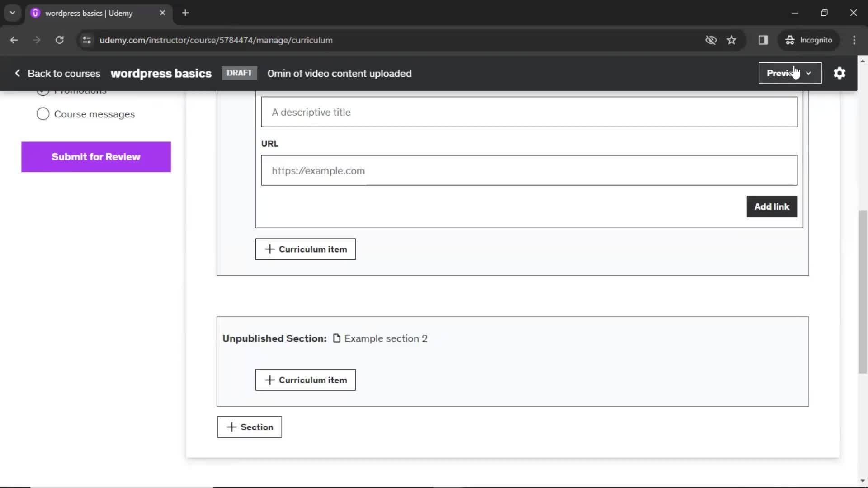Click the plus Curriculum item in section 2

point(305,380)
